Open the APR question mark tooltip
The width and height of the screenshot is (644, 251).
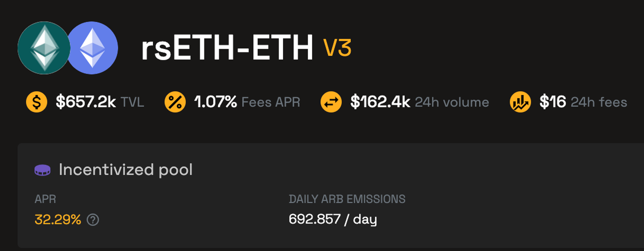93,220
